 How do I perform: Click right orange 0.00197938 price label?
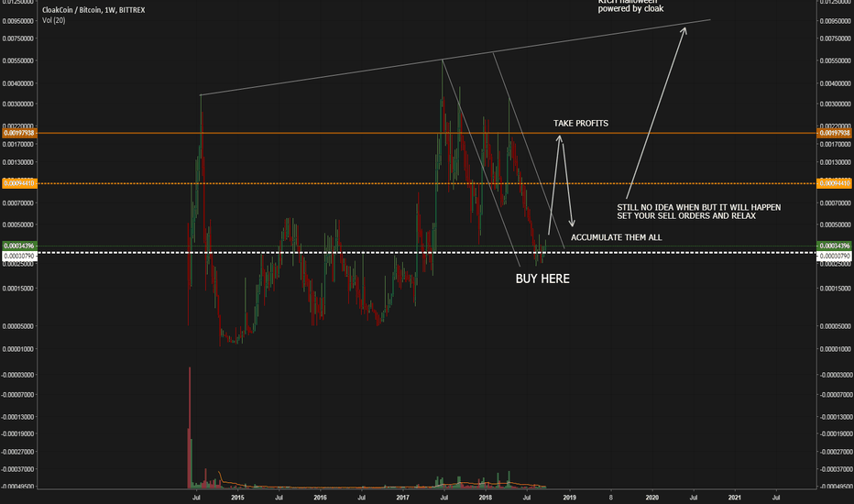point(835,133)
